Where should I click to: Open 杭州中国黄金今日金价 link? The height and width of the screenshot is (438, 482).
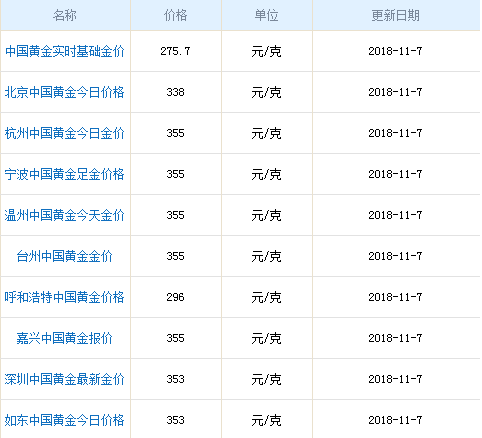coord(65,133)
